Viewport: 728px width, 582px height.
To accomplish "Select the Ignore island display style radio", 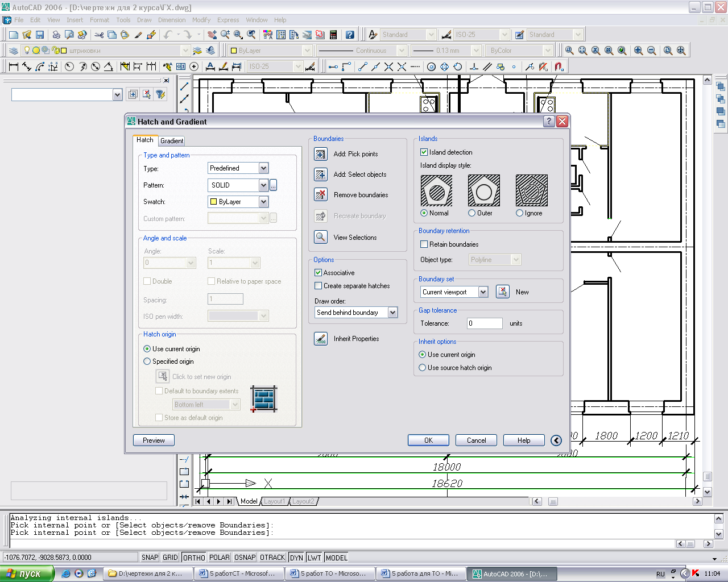I will 519,213.
